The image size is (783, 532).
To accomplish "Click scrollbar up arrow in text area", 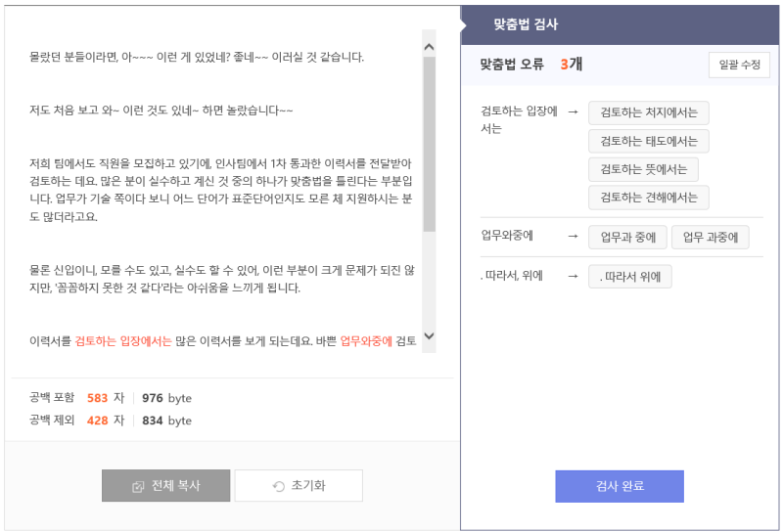I will coord(429,47).
